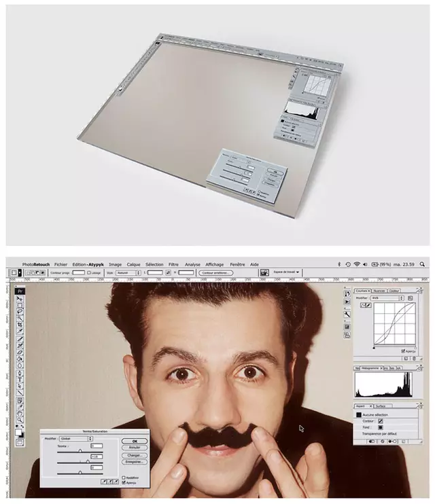
Task: Select the Rectangular Marquee tool in toolbox
Action: tap(20, 305)
